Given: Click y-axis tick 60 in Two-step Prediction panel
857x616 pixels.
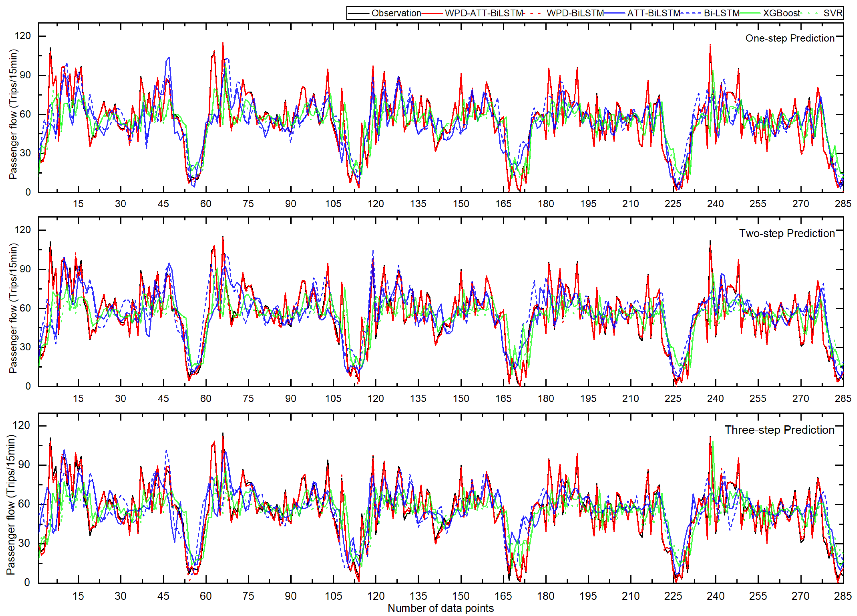Looking at the screenshot, I should 25,308.
